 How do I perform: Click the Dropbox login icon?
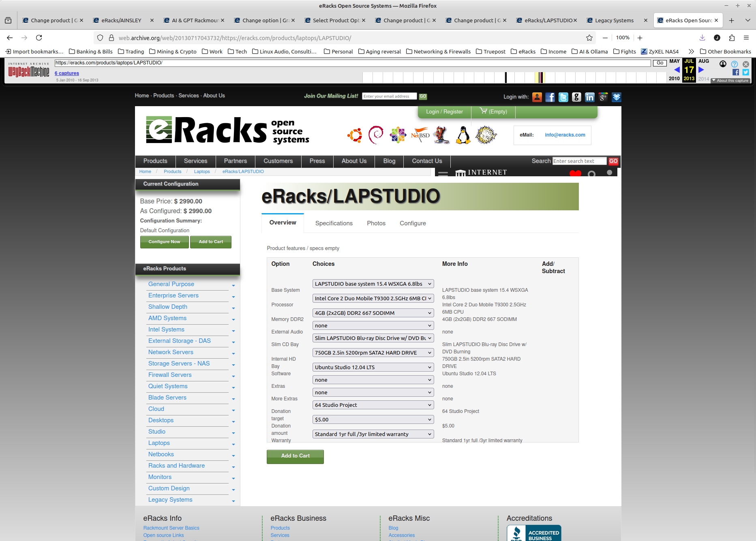click(x=617, y=97)
